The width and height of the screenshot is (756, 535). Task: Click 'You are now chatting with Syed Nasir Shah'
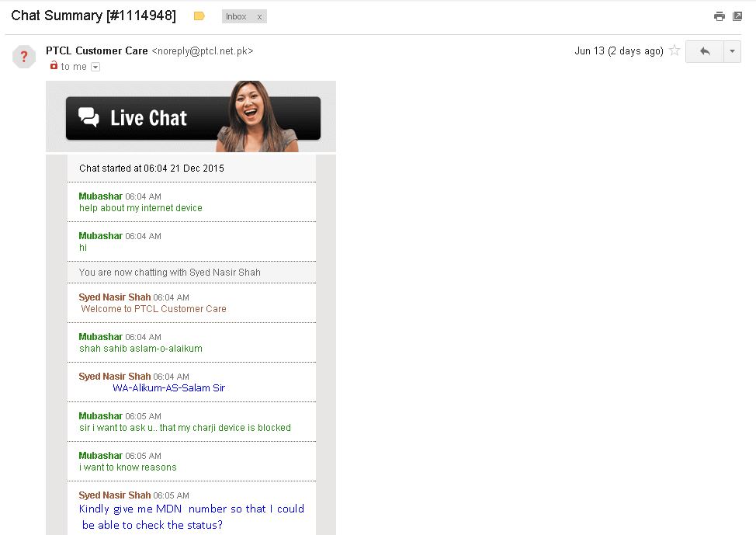(x=170, y=272)
